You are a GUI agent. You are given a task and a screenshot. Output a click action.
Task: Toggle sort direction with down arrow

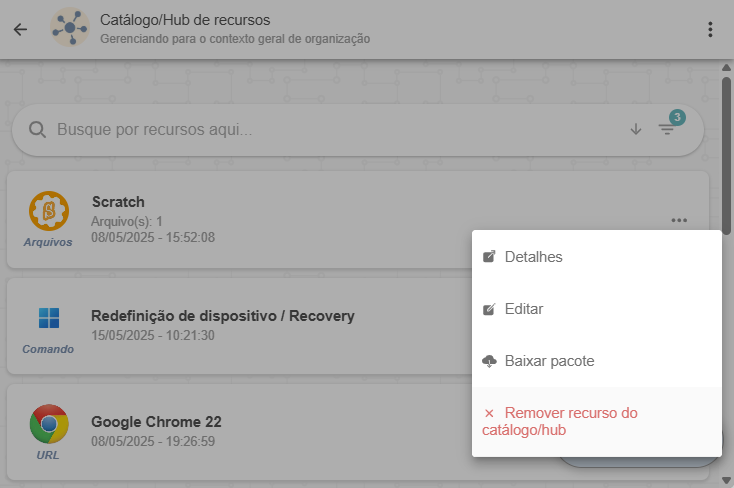[636, 130]
